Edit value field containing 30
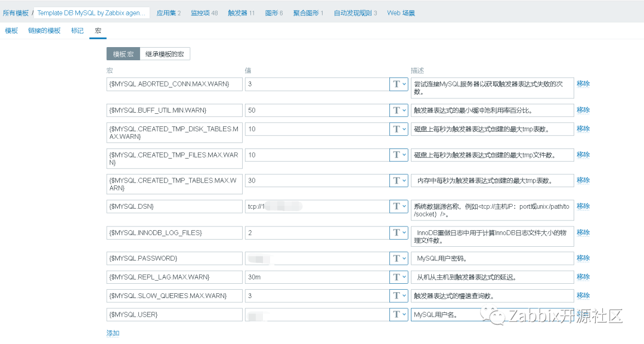The image size is (644, 344). coord(317,180)
